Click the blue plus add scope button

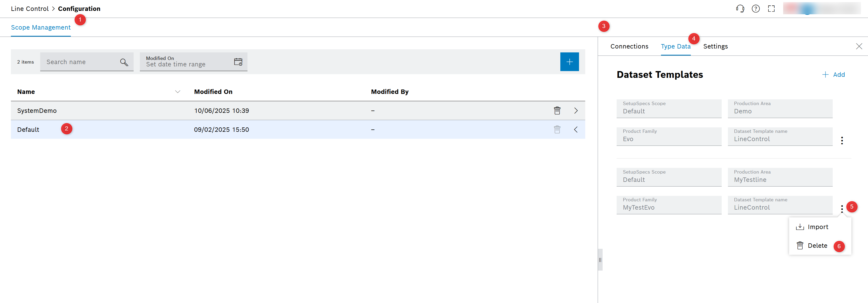click(x=569, y=62)
